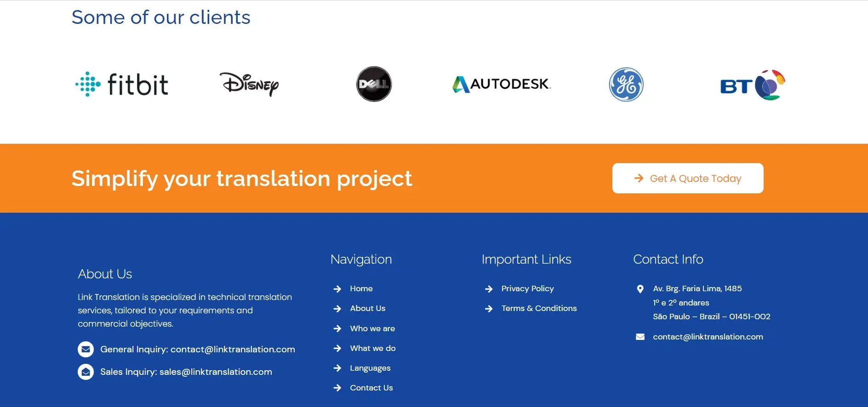The image size is (868, 407).
Task: Click the Disney client logo
Action: [249, 85]
